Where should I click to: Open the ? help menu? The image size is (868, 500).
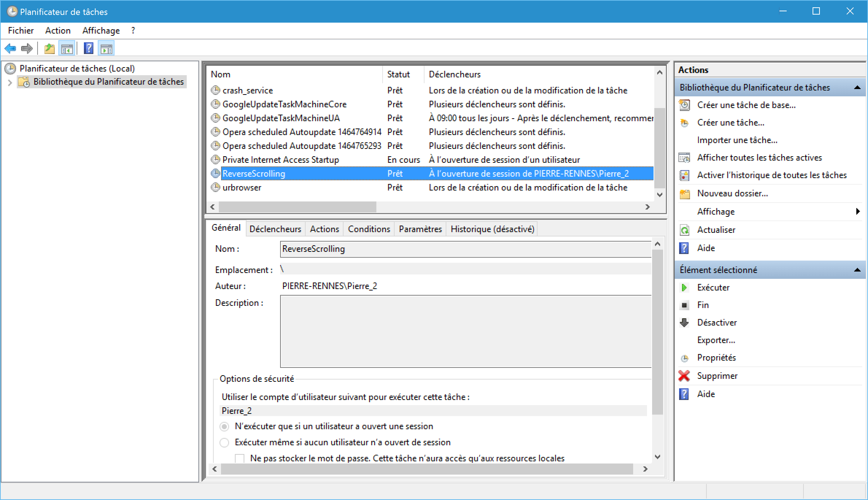(x=133, y=31)
